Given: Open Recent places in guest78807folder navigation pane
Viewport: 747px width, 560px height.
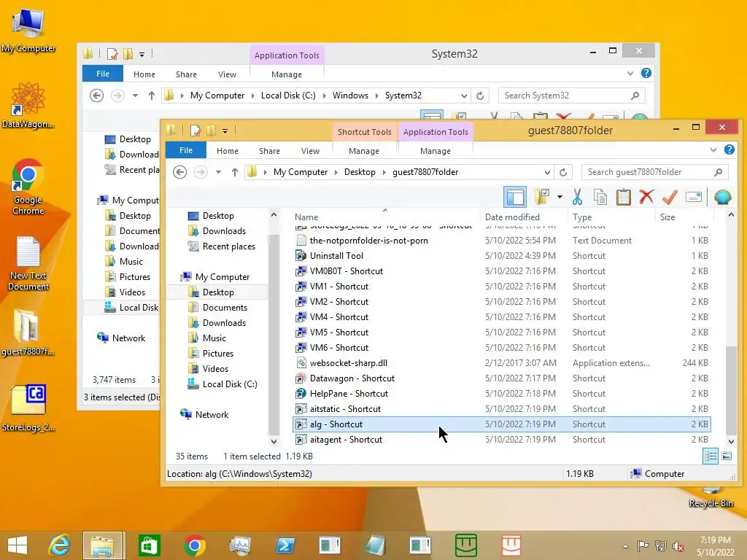Looking at the screenshot, I should [x=228, y=246].
